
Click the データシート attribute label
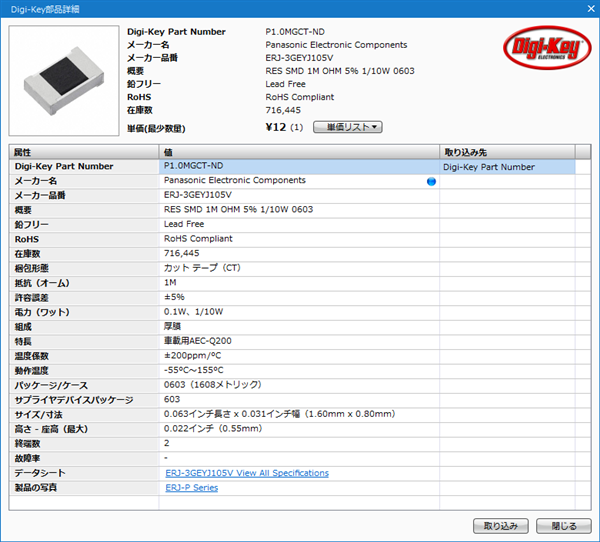[x=40, y=473]
